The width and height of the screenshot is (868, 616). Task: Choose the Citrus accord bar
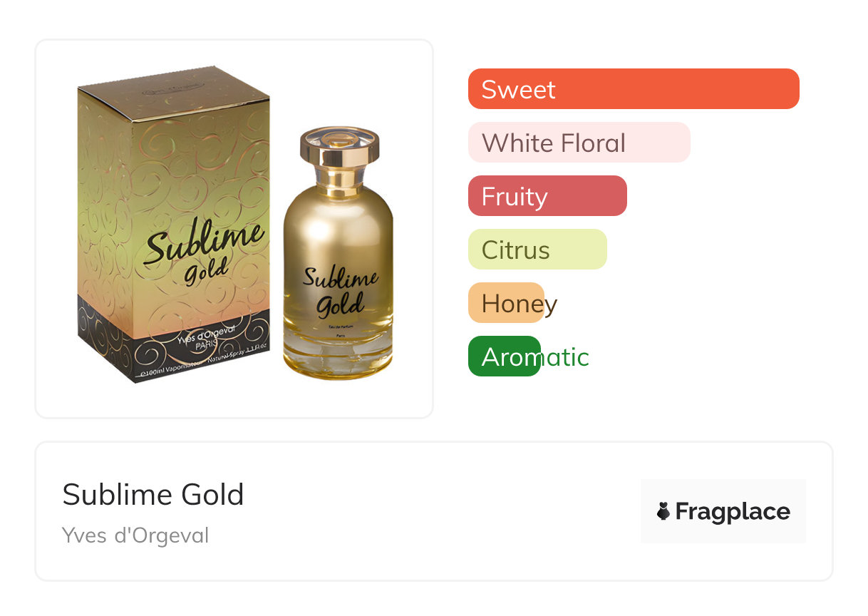tap(537, 250)
